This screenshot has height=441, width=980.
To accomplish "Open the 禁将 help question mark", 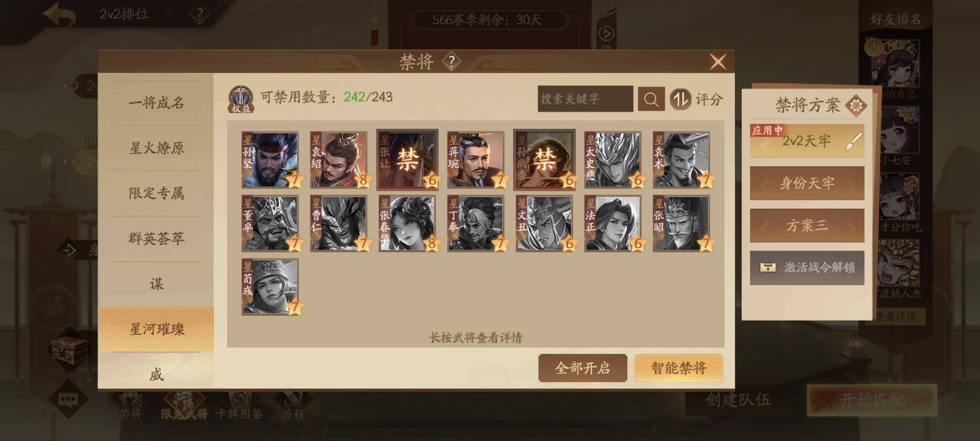I will click(x=451, y=61).
